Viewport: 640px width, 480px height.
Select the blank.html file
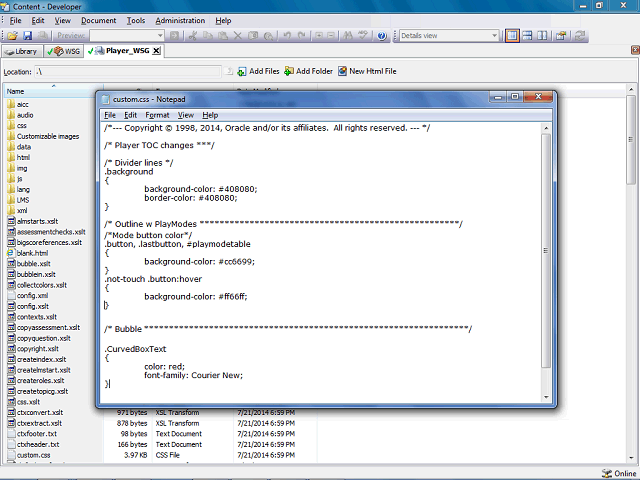[28, 253]
